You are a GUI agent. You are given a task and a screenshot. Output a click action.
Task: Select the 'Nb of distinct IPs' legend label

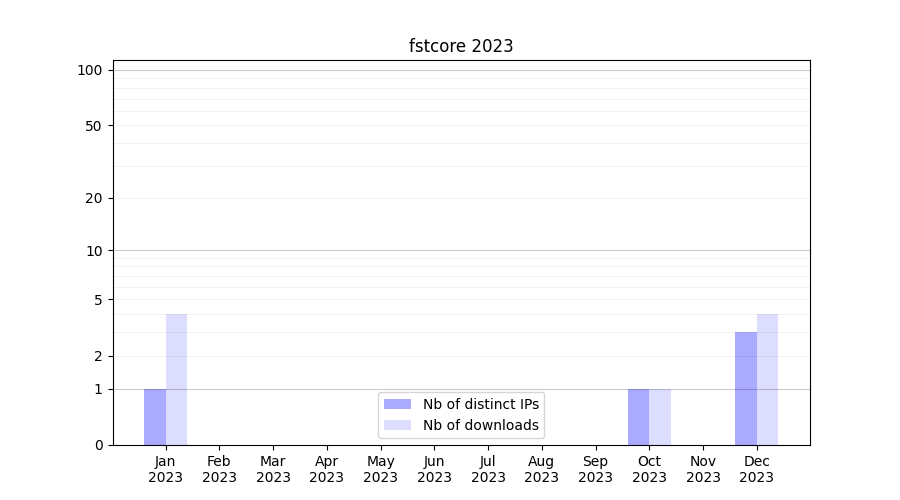481,404
